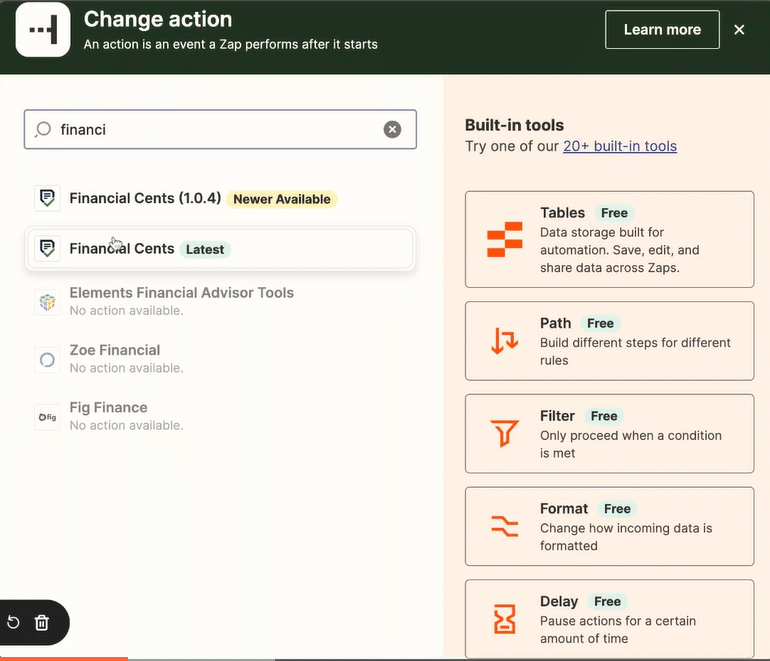Click Elements Financial Advisor Tools entry
Viewport: 770px width, 661px height.
coord(220,302)
